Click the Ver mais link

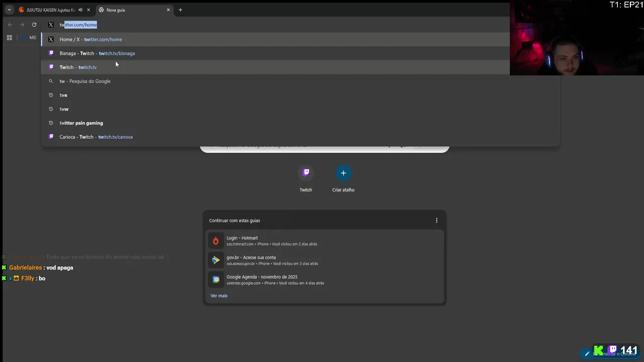click(219, 296)
